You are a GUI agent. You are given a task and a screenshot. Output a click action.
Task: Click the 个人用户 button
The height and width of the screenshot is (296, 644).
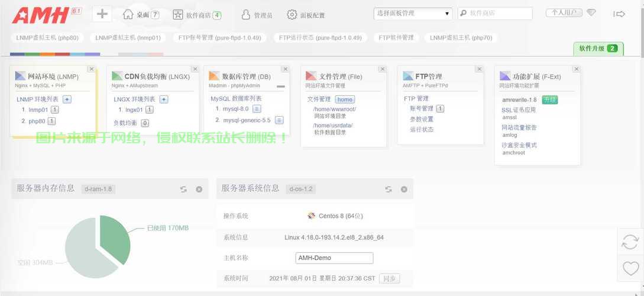[564, 13]
